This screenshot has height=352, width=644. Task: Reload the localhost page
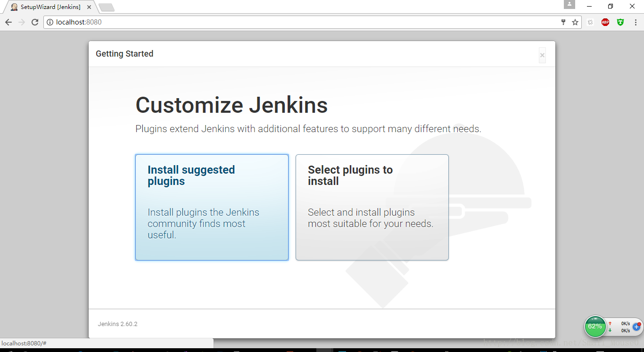click(x=35, y=22)
